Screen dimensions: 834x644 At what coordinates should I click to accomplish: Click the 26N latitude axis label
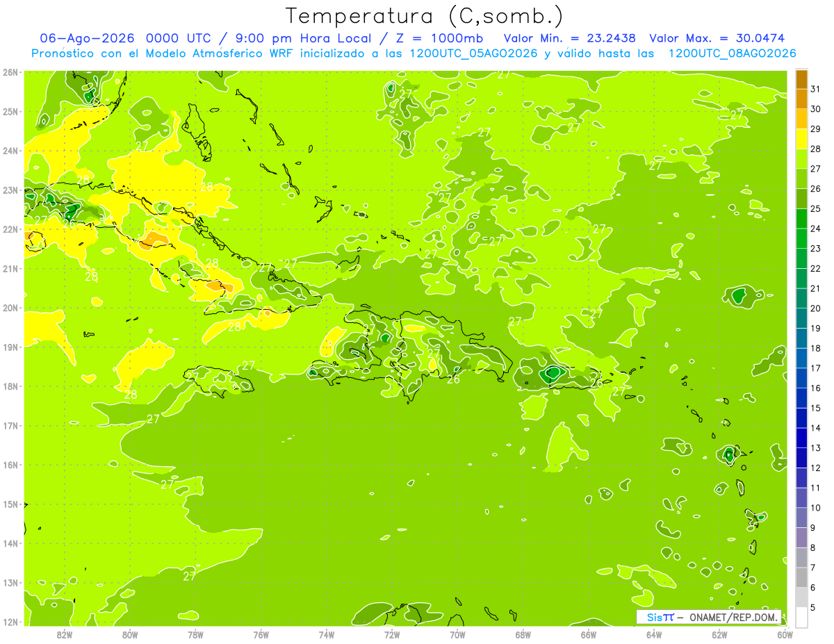10,72
